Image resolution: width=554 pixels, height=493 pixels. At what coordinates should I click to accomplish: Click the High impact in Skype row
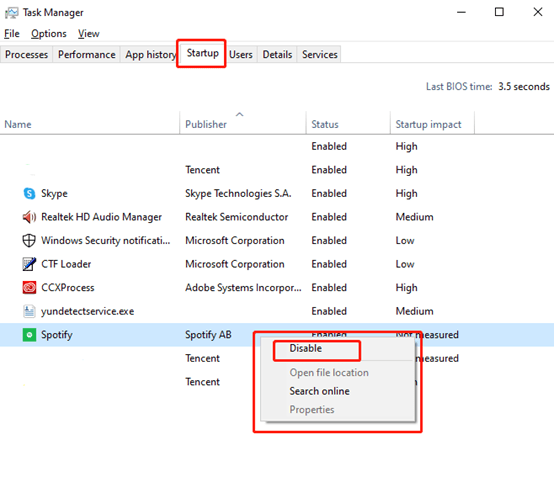click(x=406, y=193)
